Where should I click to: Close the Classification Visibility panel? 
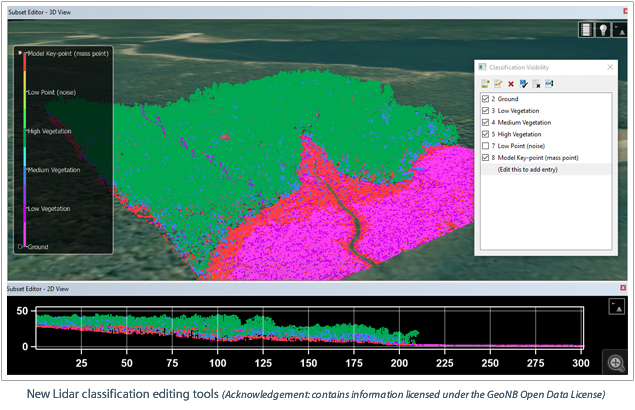tap(610, 66)
